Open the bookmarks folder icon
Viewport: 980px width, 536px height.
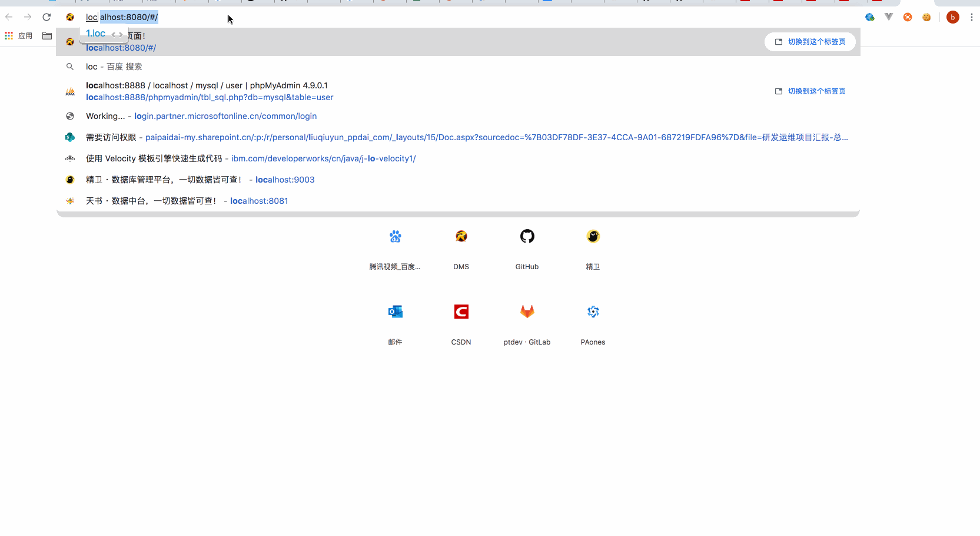pos(47,36)
